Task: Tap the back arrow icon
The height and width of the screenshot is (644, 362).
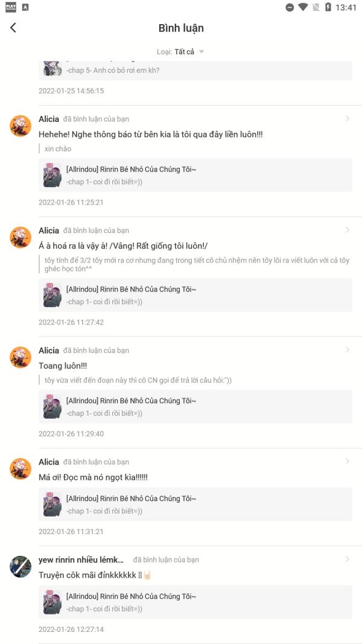Action: pyautogui.click(x=13, y=28)
